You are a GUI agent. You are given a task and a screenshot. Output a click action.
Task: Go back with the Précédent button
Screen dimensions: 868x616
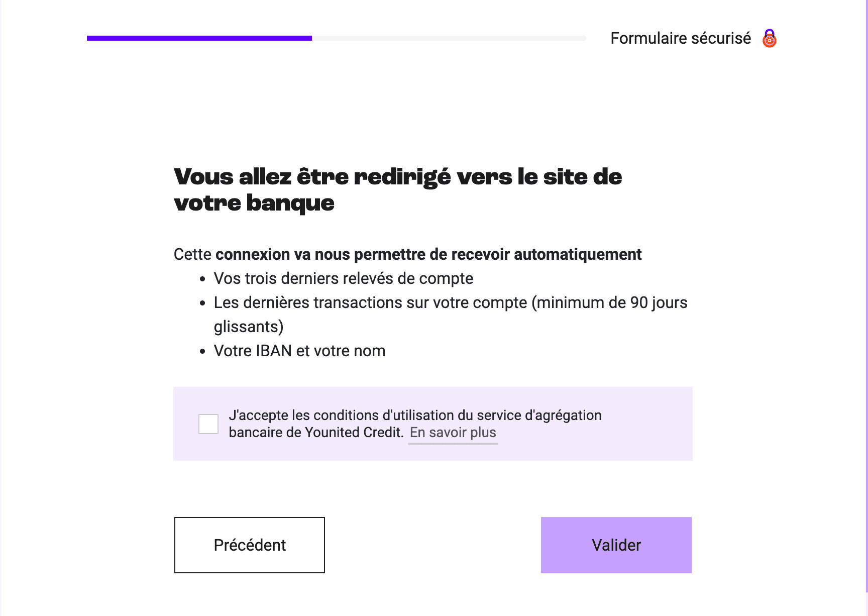250,545
